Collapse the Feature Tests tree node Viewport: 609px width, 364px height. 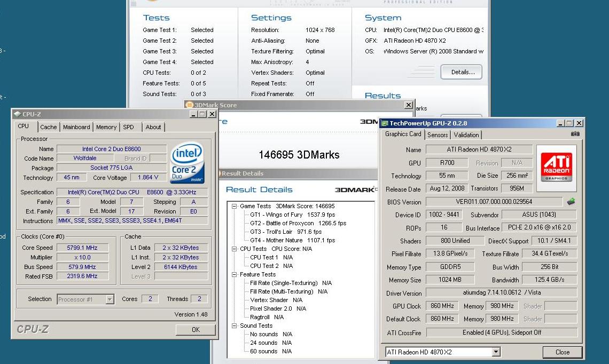(x=234, y=275)
